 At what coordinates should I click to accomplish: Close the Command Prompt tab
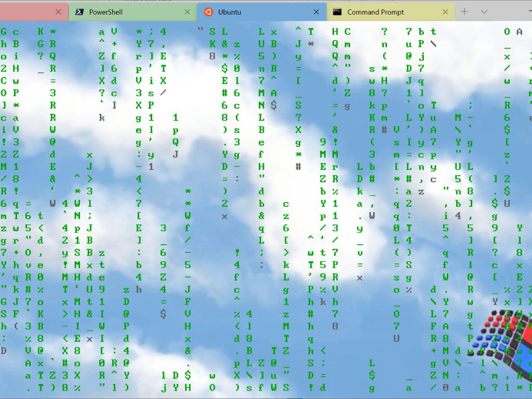coord(445,12)
